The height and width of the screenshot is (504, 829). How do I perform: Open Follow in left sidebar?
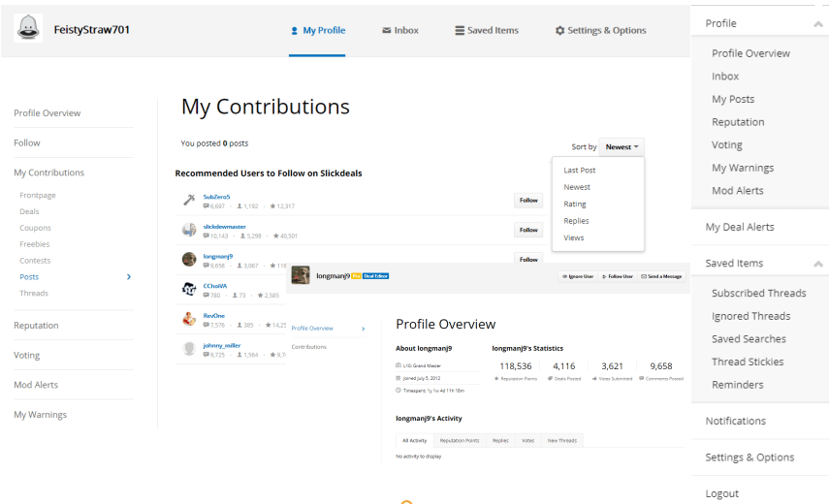(x=27, y=142)
